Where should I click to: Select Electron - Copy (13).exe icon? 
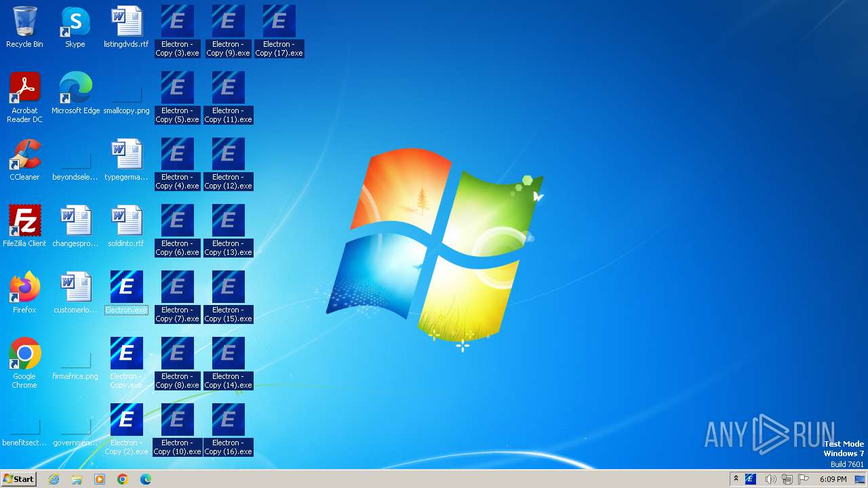click(228, 230)
